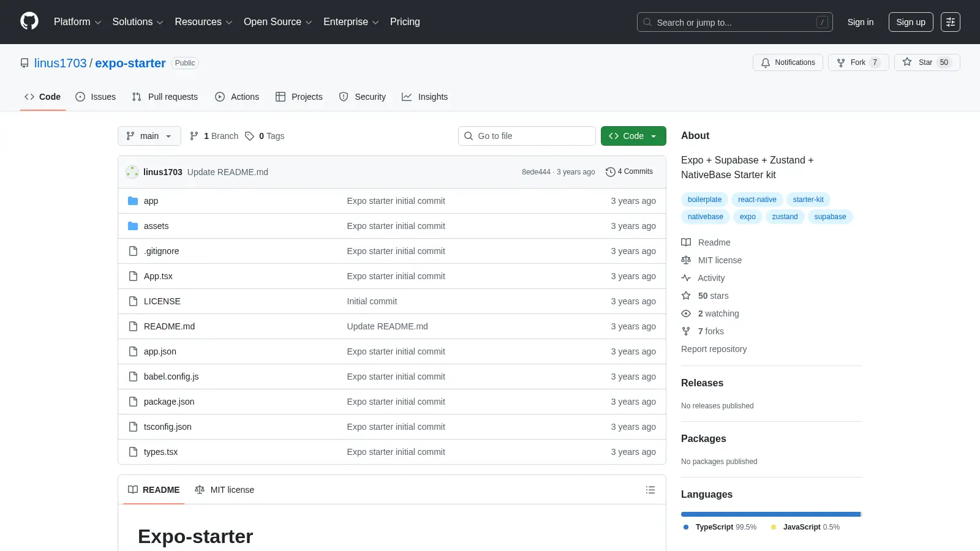Viewport: 980px width, 551px height.
Task: Open the global navigation settings icon
Action: 951,22
